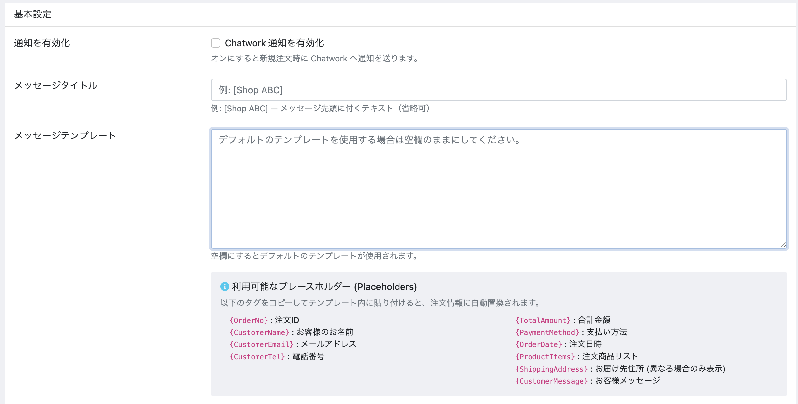Click the お客様メッセージ description text
This screenshot has height=404, width=798.
[x=628, y=381]
